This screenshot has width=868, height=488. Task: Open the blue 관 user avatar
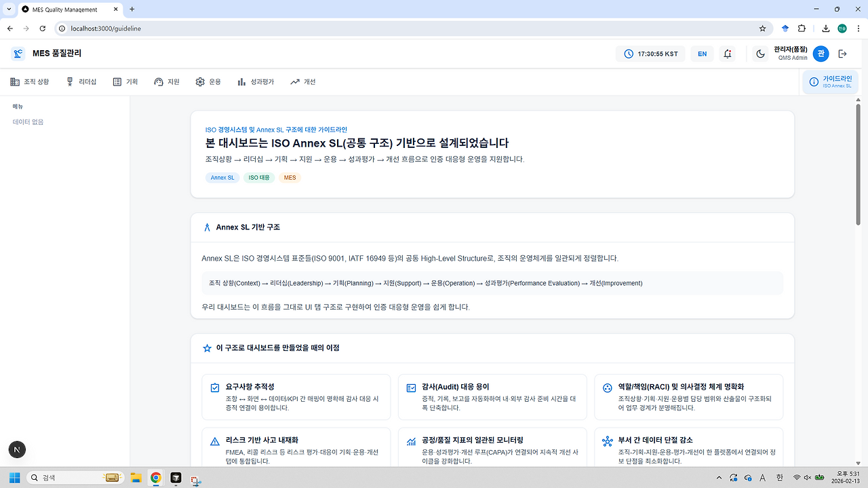tap(821, 54)
